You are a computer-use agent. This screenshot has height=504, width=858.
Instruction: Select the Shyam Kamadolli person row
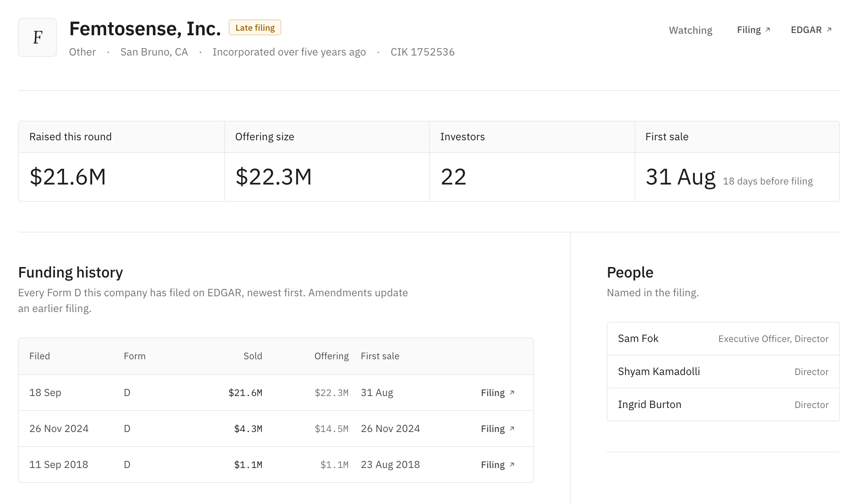click(723, 372)
